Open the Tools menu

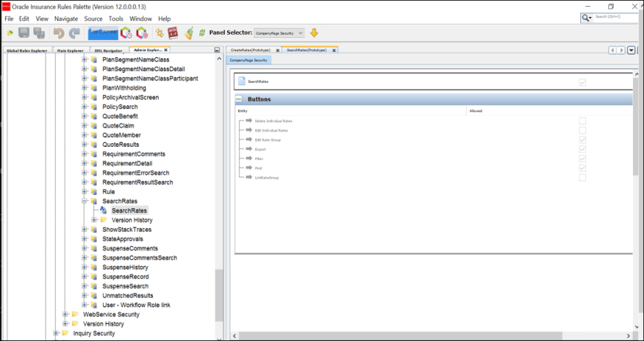click(116, 19)
